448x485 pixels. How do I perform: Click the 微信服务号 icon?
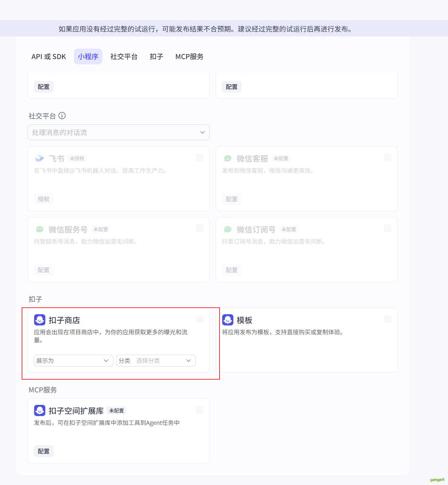click(40, 229)
